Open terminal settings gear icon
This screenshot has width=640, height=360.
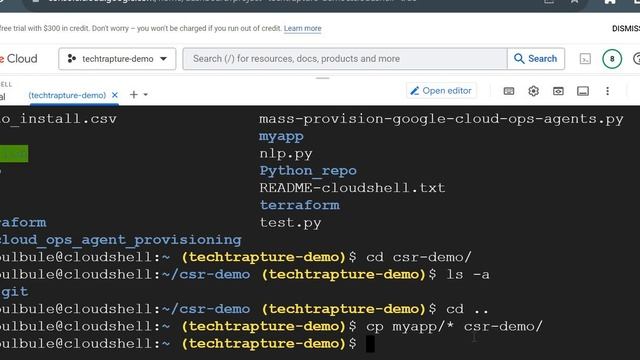[533, 91]
